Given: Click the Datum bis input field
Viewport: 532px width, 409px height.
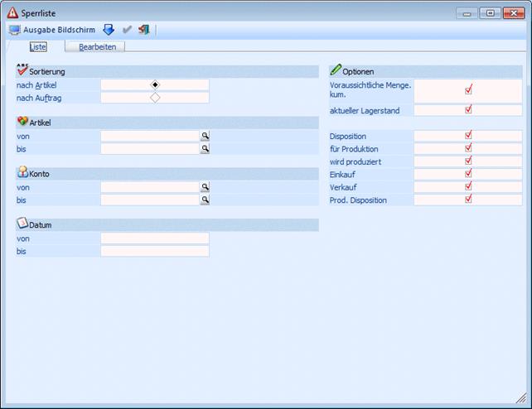Looking at the screenshot, I should [154, 251].
